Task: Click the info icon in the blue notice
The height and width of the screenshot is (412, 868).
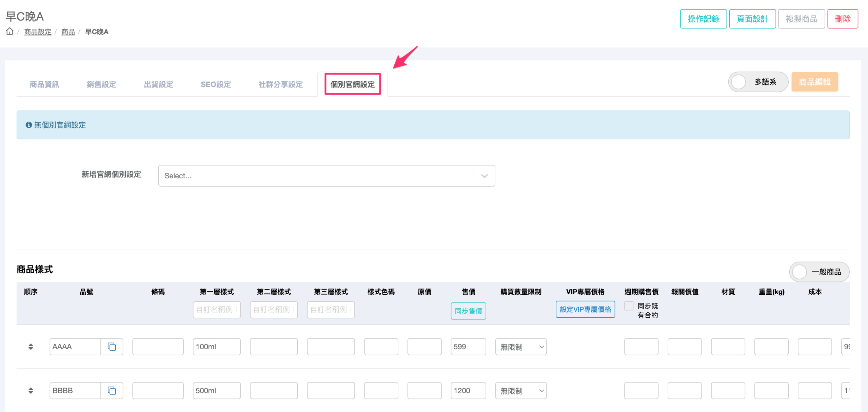Action: click(29, 125)
